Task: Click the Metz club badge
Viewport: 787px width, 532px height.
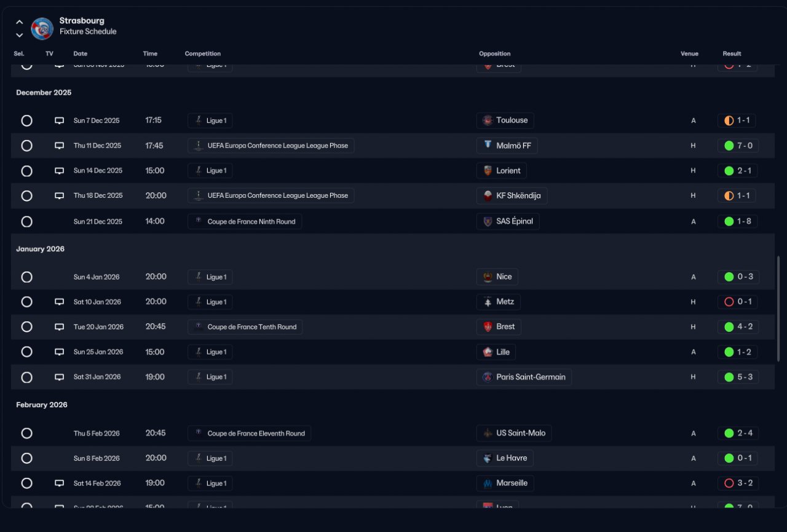Action: (x=488, y=302)
